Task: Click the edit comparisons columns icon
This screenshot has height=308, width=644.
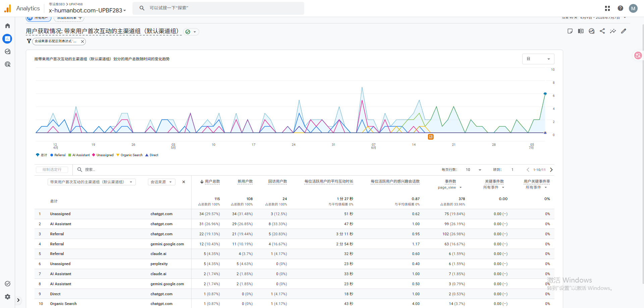Action: point(581,31)
